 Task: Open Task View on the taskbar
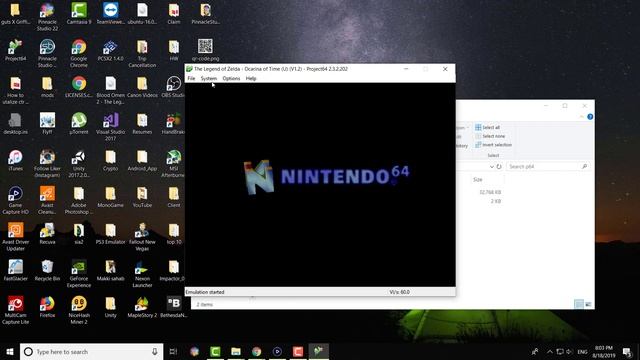(x=173, y=351)
